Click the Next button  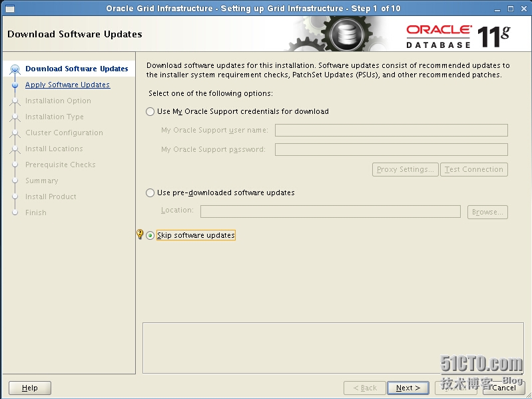(x=407, y=388)
